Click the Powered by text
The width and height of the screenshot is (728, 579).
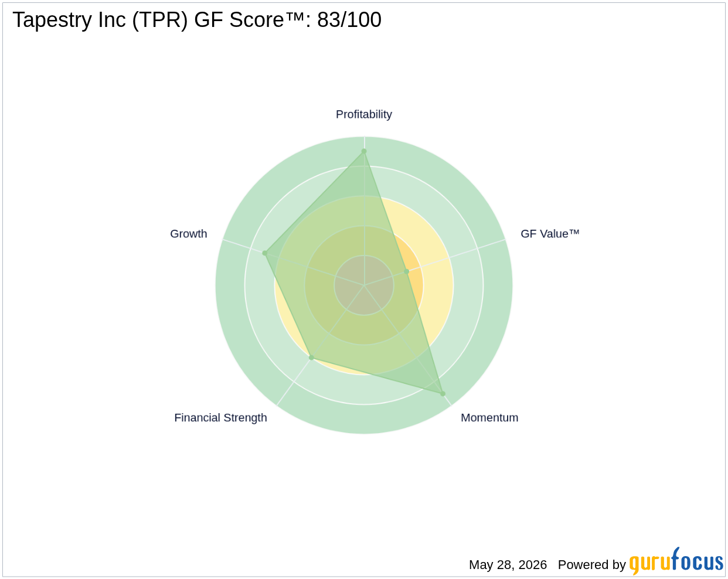[592, 564]
